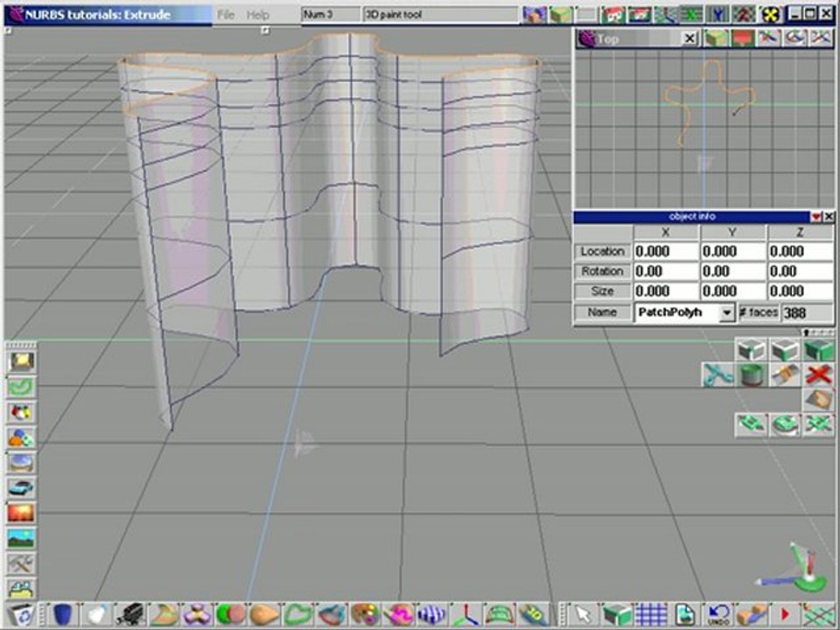Select the blue cup primitive icon

(x=63, y=614)
